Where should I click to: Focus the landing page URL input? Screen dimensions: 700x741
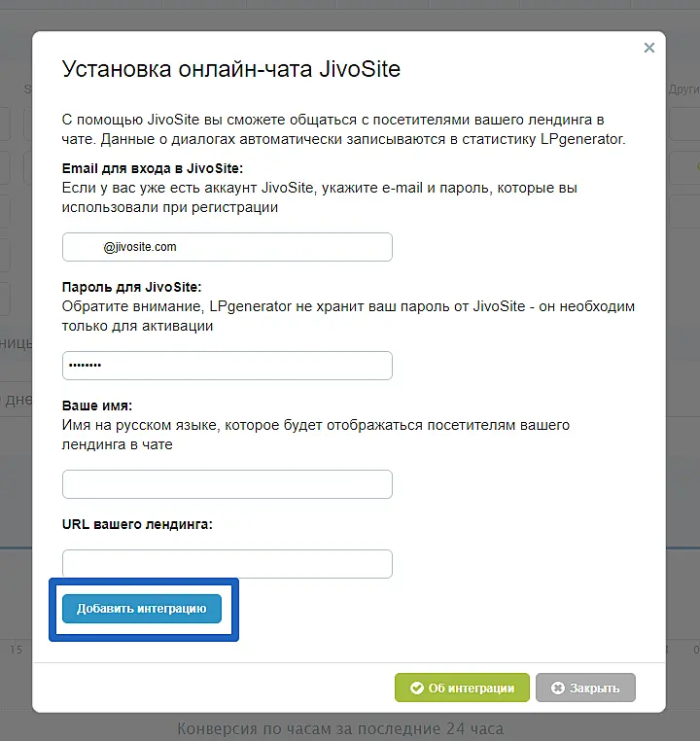pyautogui.click(x=227, y=564)
